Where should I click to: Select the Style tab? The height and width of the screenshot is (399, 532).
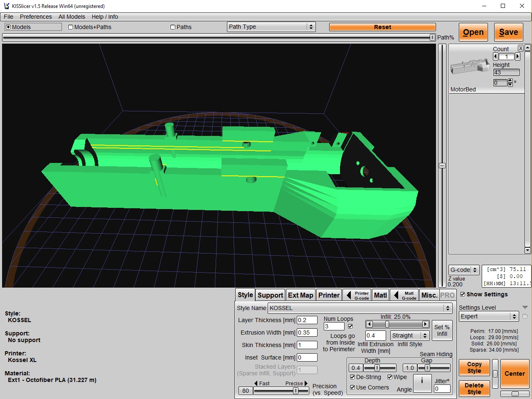coord(245,295)
